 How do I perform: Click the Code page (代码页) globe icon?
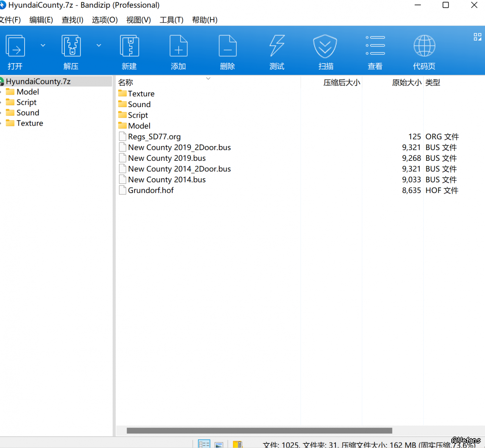tap(424, 46)
